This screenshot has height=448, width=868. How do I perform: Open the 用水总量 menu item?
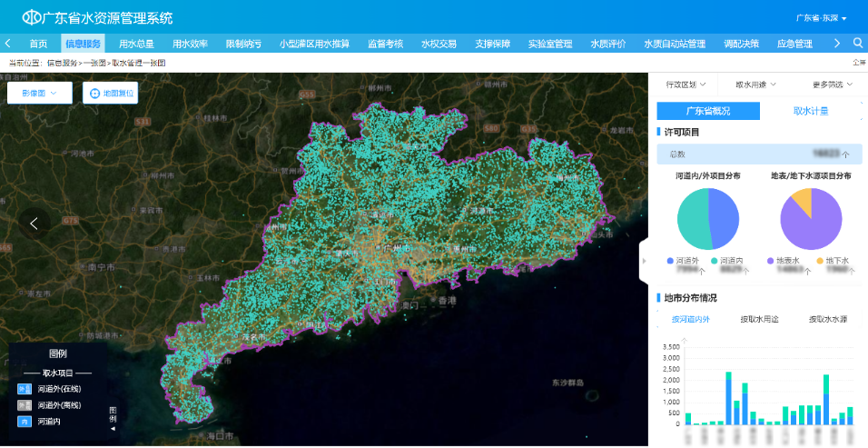(136, 44)
